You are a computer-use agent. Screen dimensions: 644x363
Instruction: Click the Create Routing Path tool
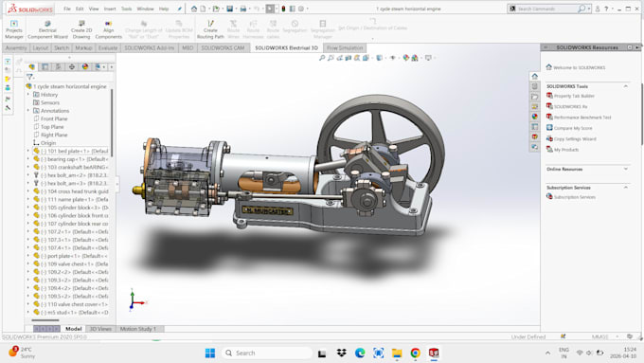click(x=210, y=29)
